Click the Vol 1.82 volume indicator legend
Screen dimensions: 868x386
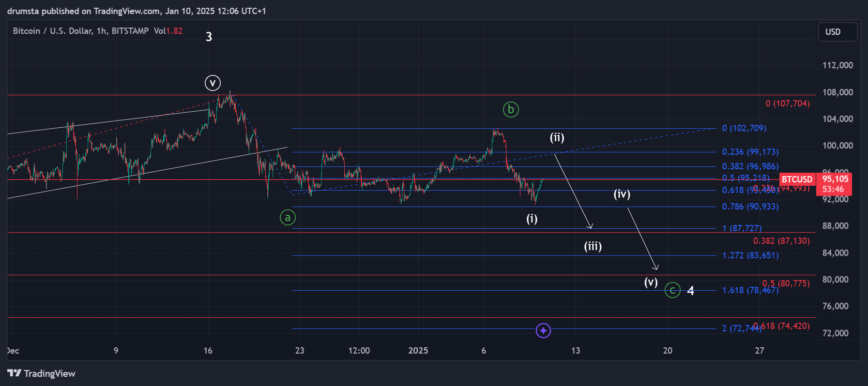pos(168,31)
